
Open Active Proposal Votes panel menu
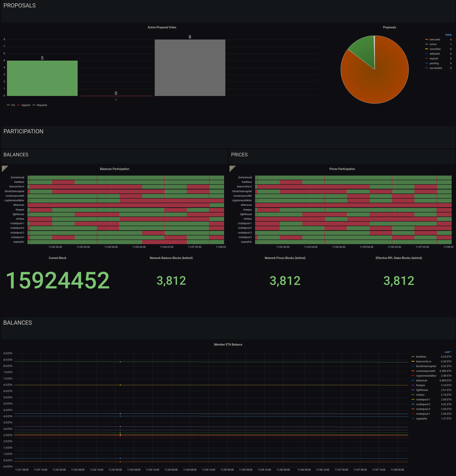tap(162, 28)
